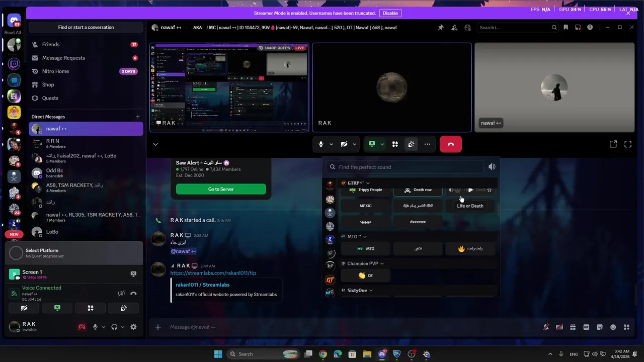644x362 pixels.
Task: Favorite the Life or Death sound star
Action: coord(489,190)
